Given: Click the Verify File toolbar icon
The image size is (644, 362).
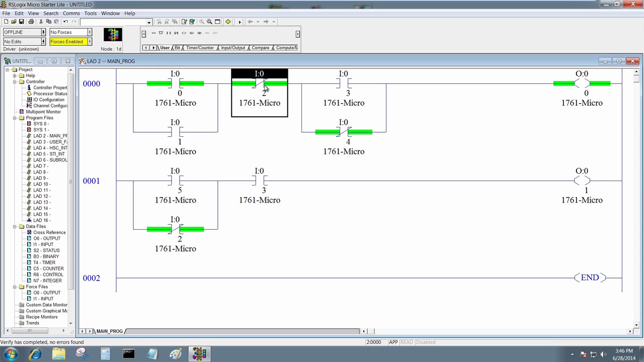Looking at the screenshot, I should [x=184, y=22].
